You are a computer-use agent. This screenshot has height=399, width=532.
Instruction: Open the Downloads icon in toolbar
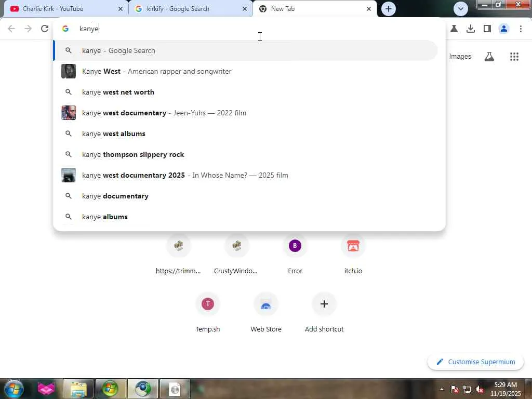coord(471,29)
